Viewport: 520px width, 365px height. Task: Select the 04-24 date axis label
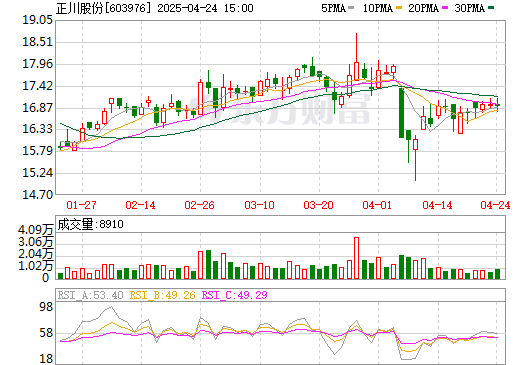(x=495, y=205)
